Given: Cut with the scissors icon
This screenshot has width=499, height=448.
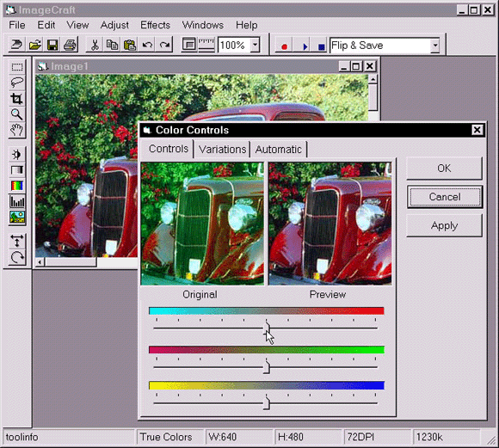Looking at the screenshot, I should coord(95,45).
